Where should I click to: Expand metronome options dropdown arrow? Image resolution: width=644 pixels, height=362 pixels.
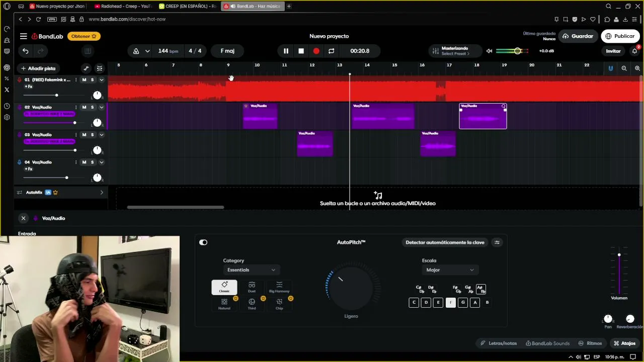click(147, 51)
